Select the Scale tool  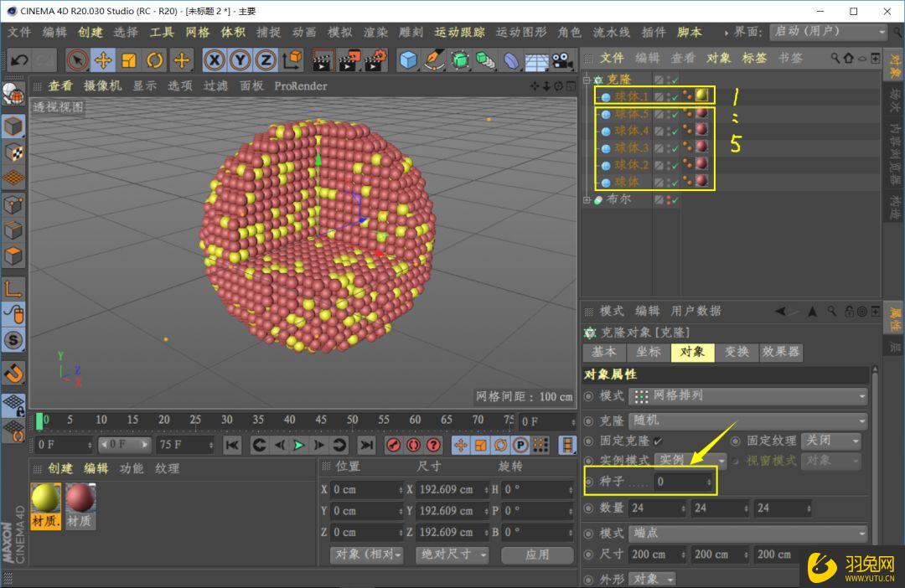click(128, 59)
